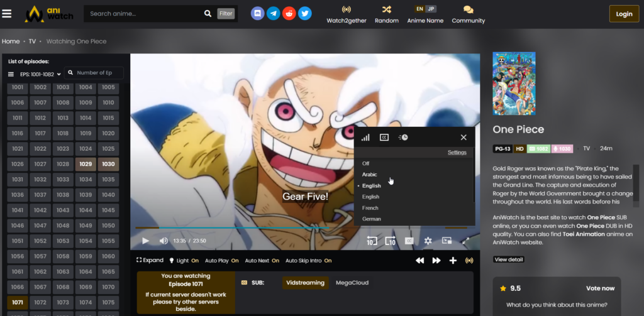
Task: Open captions tab in settings popup
Action: click(x=384, y=138)
